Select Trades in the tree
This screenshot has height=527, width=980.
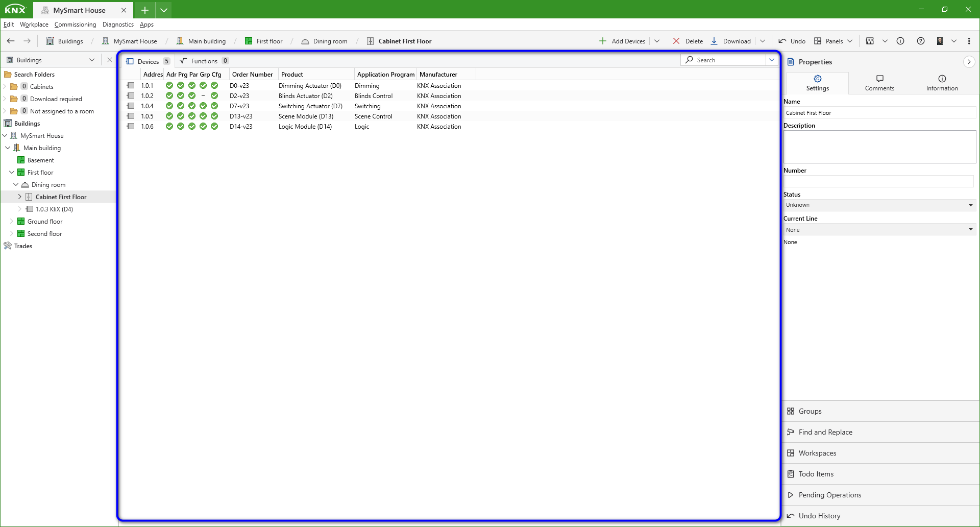[x=23, y=246]
